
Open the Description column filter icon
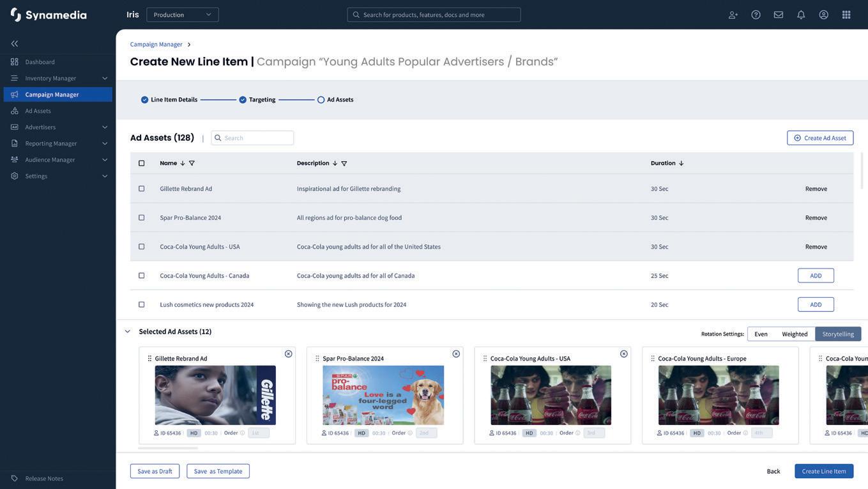point(344,163)
